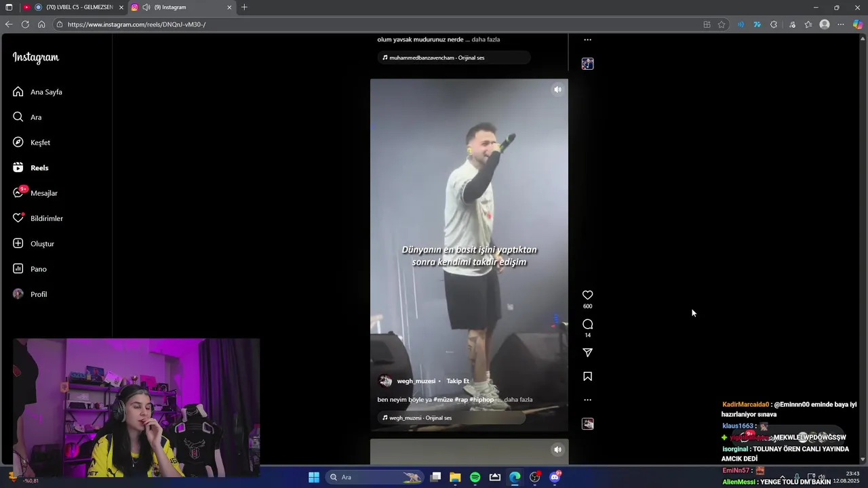Open more options below the bookmark icon
This screenshot has width=868, height=488.
click(x=588, y=400)
